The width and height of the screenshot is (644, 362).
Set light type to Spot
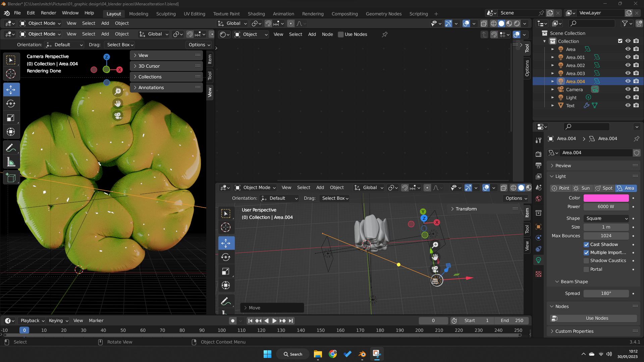(604, 188)
